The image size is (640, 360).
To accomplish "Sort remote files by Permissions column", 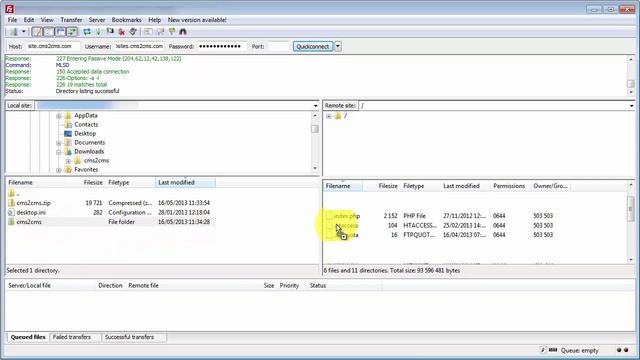I will click(x=509, y=186).
